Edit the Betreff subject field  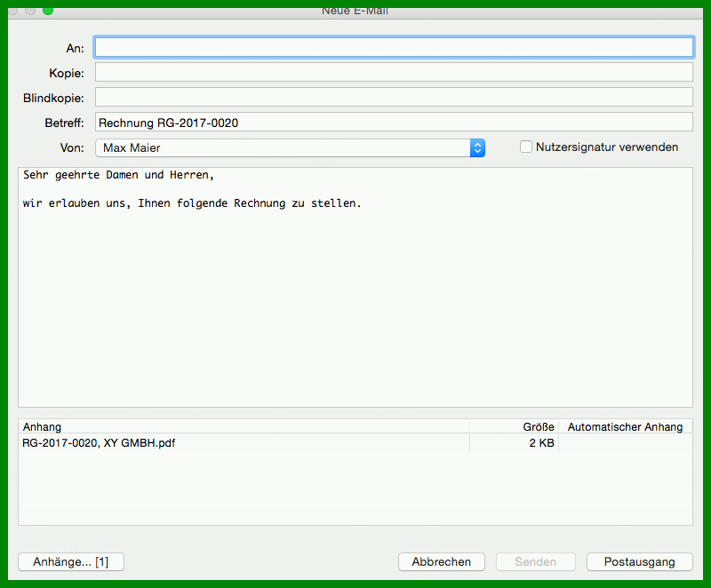(x=394, y=123)
